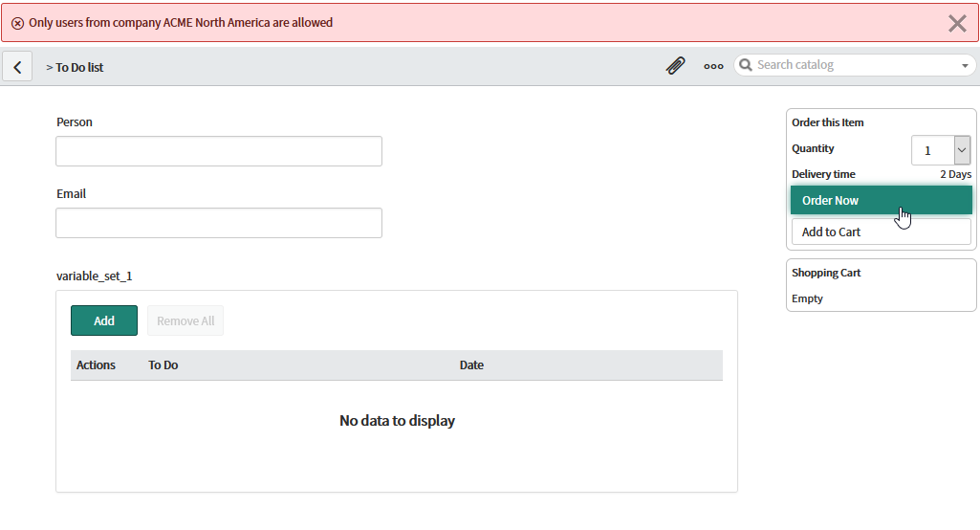Image resolution: width=980 pixels, height=530 pixels.
Task: Click the Order Now button
Action: coord(882,200)
